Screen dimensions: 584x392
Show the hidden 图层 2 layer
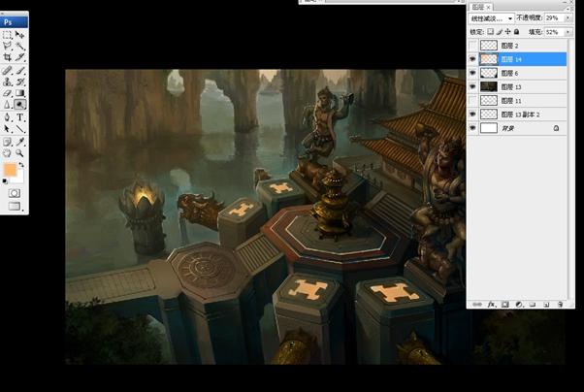click(x=472, y=46)
